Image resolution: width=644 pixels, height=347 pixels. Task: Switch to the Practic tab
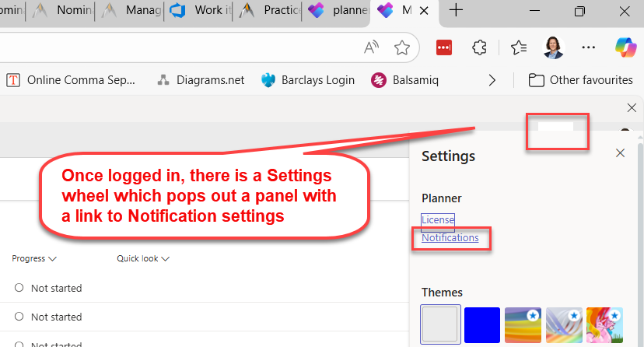(x=270, y=10)
